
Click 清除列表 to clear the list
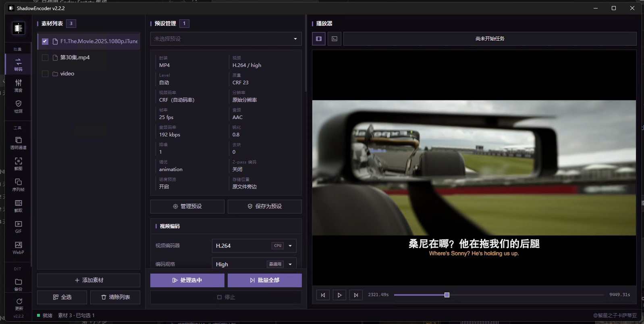[x=115, y=297]
